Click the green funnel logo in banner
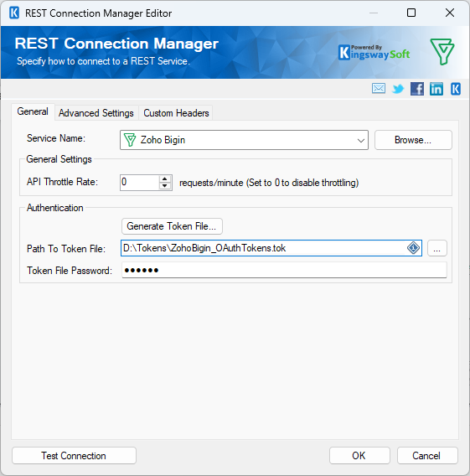The image size is (470, 476). click(442, 51)
